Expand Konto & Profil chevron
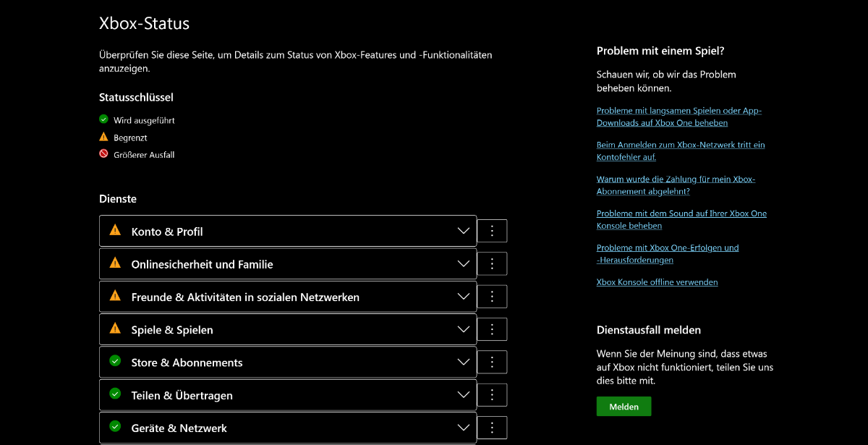The image size is (868, 445). tap(464, 231)
